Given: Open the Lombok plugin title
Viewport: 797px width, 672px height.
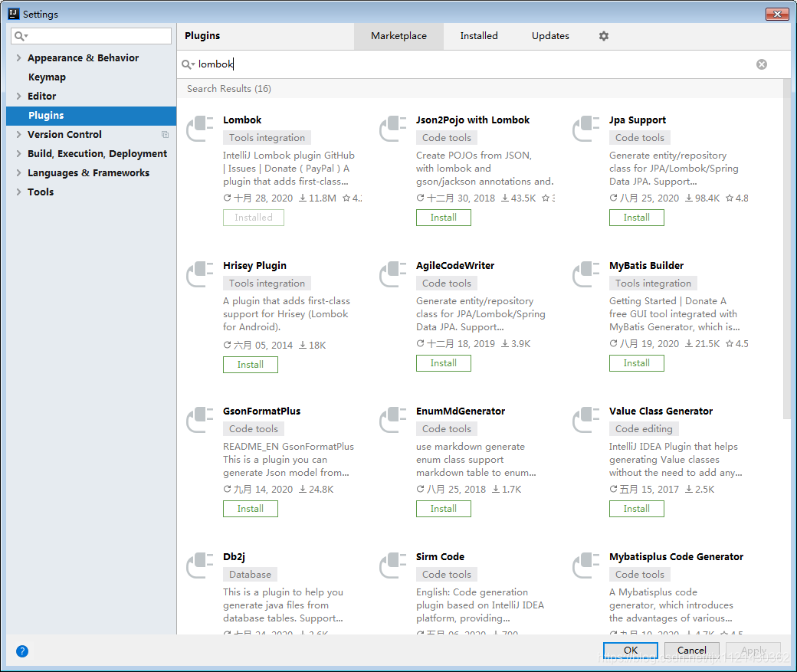Looking at the screenshot, I should (x=242, y=120).
